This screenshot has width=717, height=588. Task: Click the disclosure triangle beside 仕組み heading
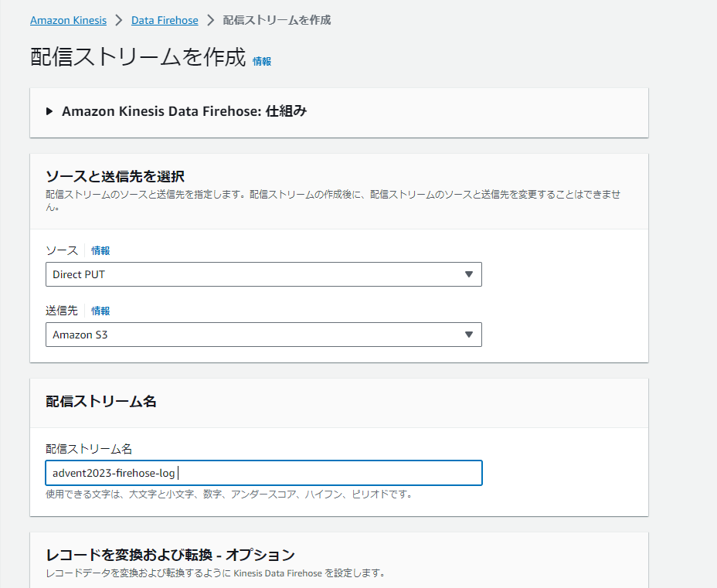click(x=48, y=110)
